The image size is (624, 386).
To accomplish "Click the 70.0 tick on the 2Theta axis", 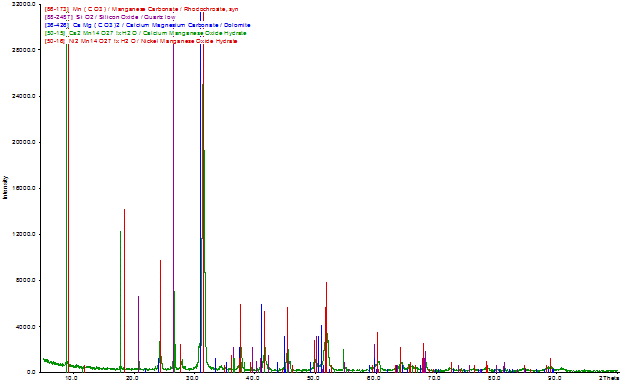I will [434, 378].
